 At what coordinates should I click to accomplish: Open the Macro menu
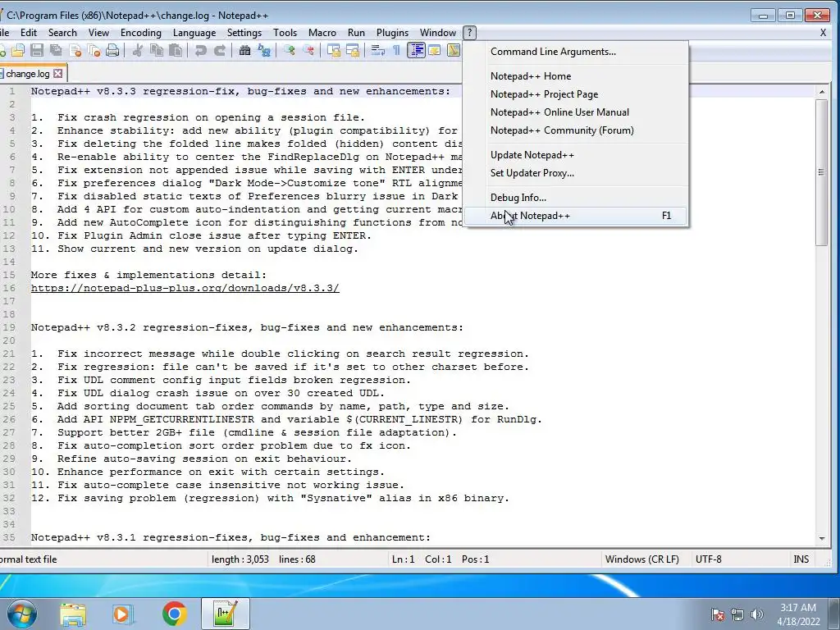coord(322,33)
